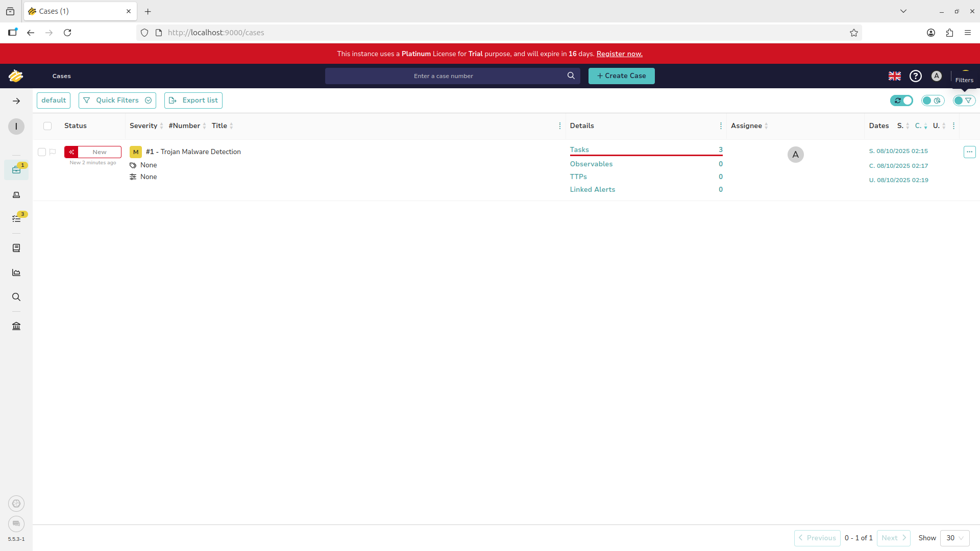
Task: Flag the Trojan Malware Detection case
Action: 53,152
